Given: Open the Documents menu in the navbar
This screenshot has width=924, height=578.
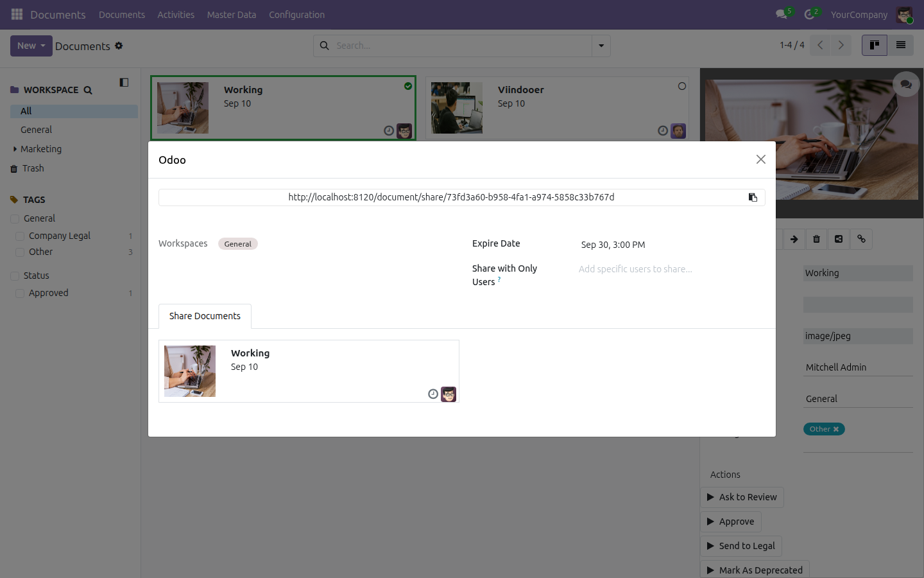Looking at the screenshot, I should pos(122,15).
